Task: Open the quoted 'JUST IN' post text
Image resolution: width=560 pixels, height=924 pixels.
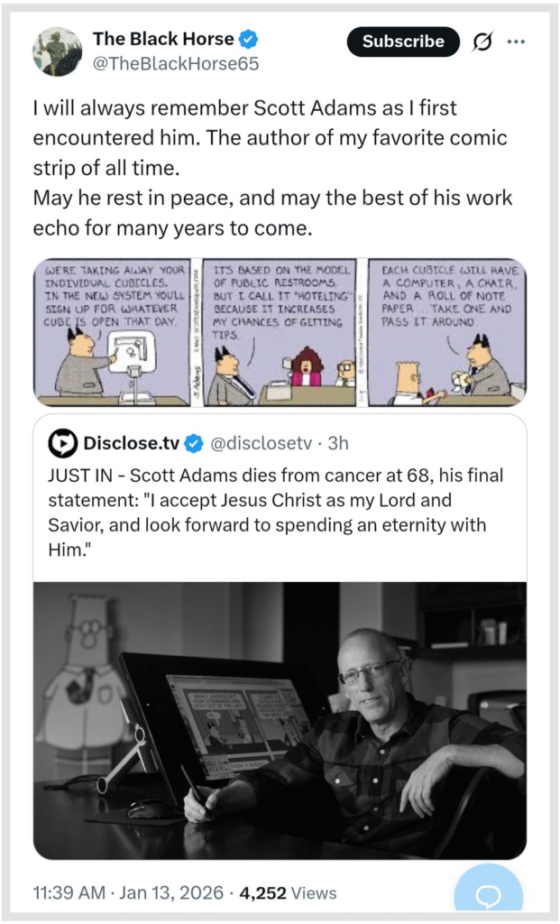Action: point(272,512)
